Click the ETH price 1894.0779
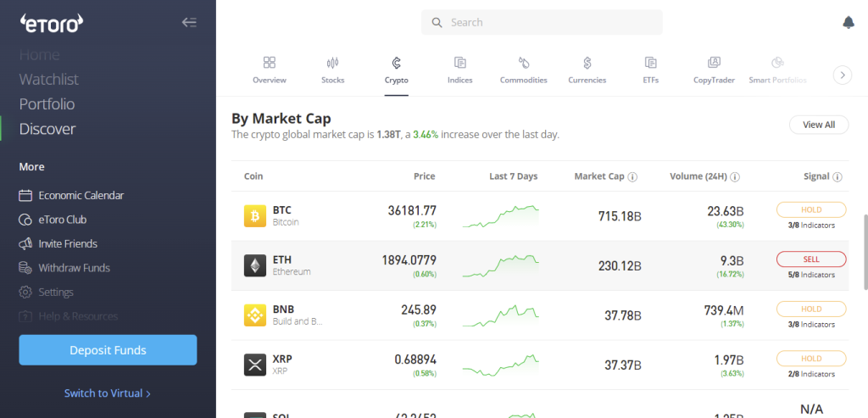Viewport: 868px width, 418px height. 409,259
